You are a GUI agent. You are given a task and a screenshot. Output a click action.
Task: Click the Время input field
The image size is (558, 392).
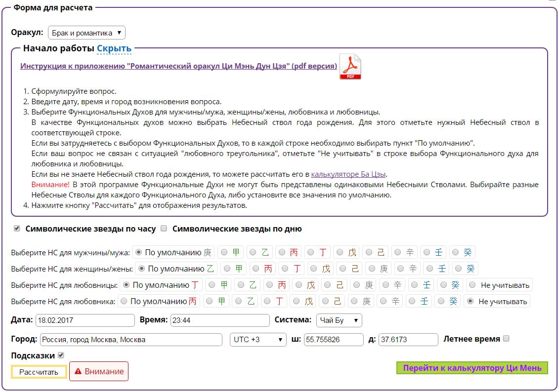(x=220, y=320)
